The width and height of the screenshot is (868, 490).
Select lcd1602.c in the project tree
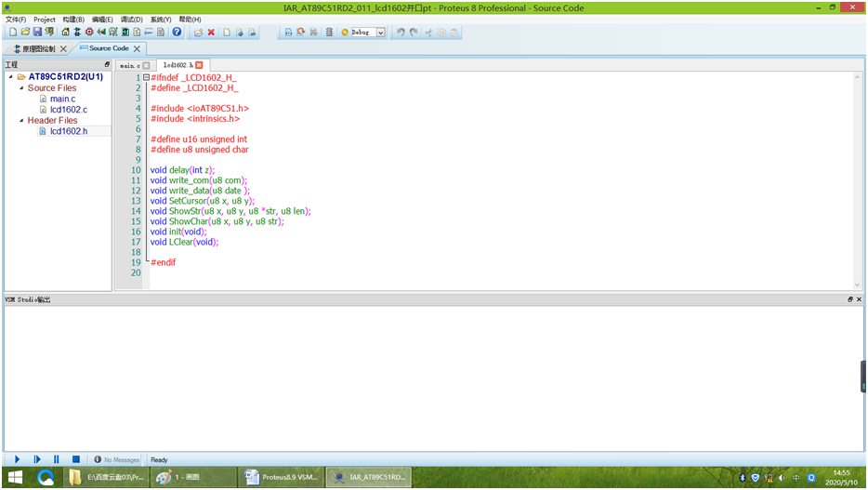tap(69, 110)
